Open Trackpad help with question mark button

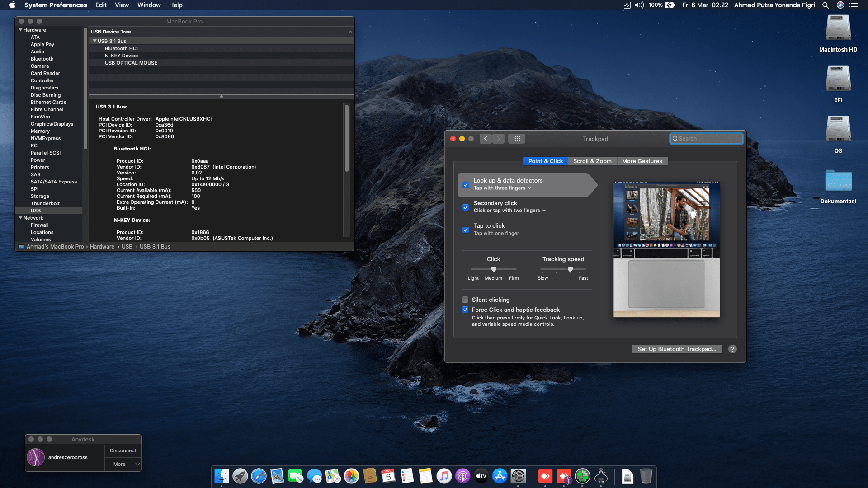coord(733,349)
